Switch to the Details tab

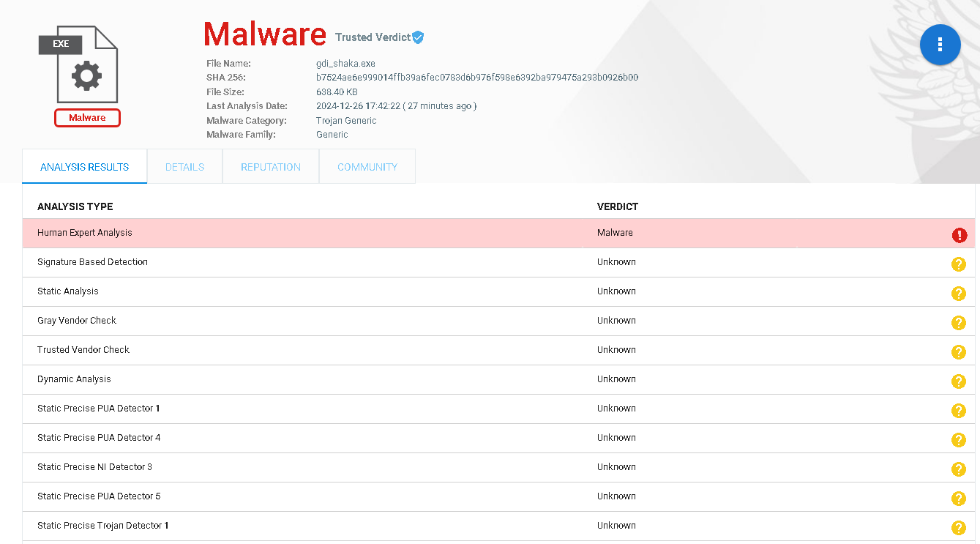click(x=184, y=167)
